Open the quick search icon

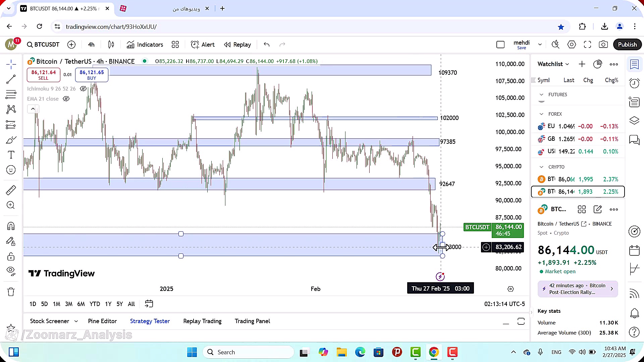pos(555,45)
